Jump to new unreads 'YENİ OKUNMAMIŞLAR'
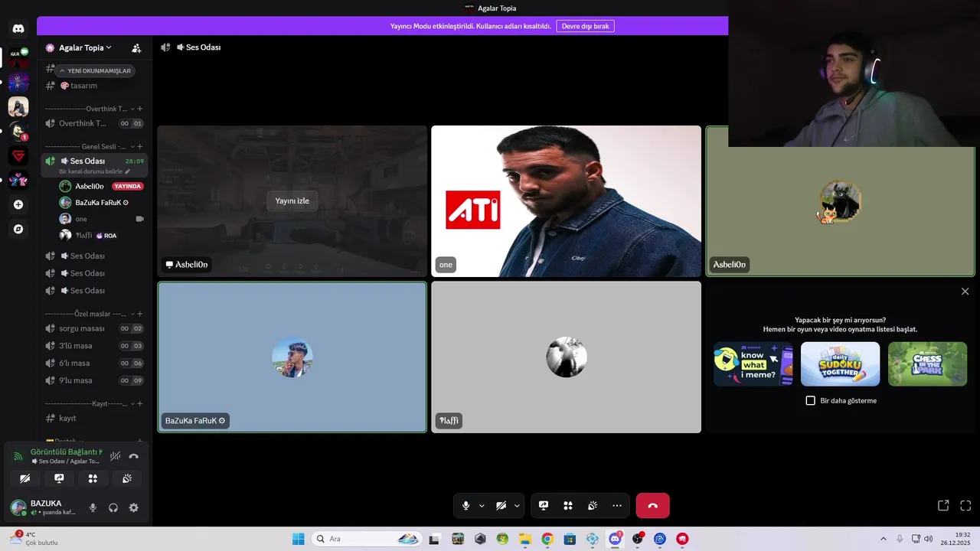Image resolution: width=980 pixels, height=551 pixels. click(x=96, y=70)
